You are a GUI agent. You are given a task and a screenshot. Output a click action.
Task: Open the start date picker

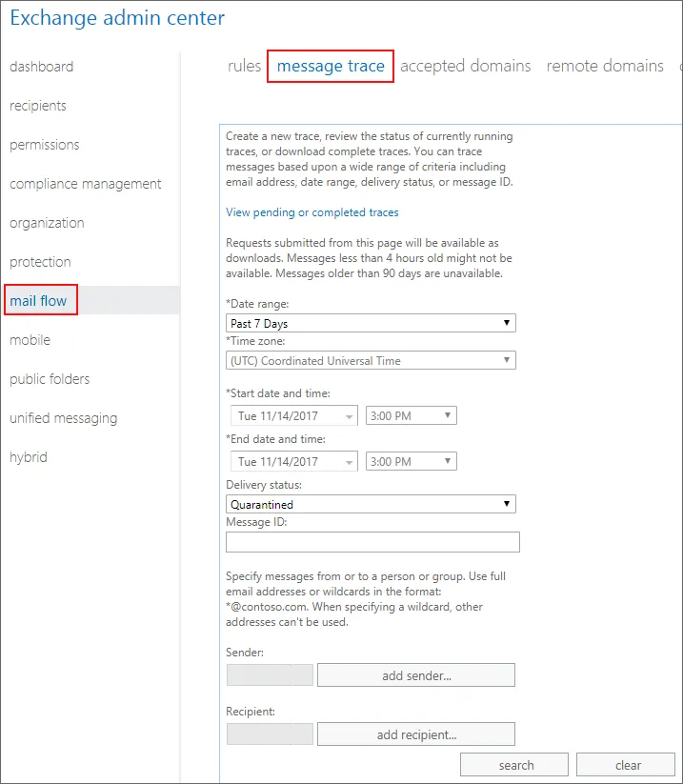tap(293, 415)
